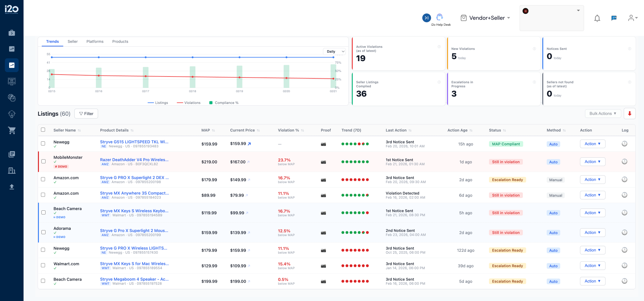Open the globe sidebar icon
Image resolution: width=644 pixels, height=301 pixels.
click(x=12, y=98)
